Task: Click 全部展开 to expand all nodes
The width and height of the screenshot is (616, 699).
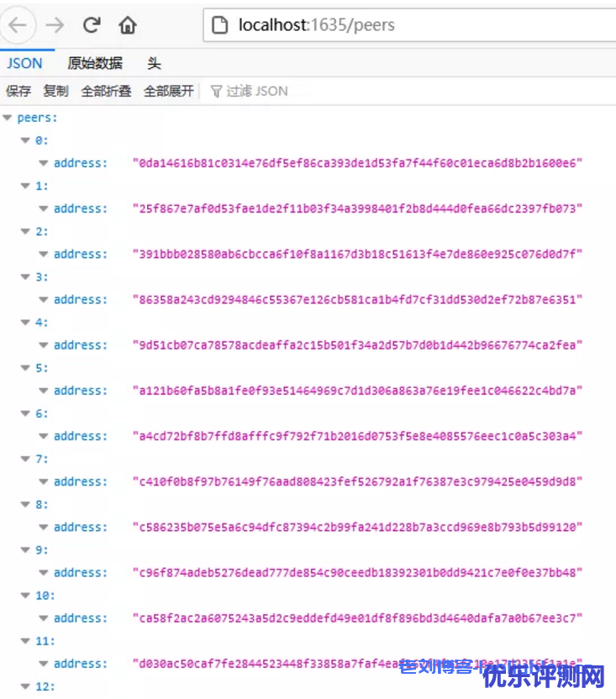Action: [x=168, y=91]
